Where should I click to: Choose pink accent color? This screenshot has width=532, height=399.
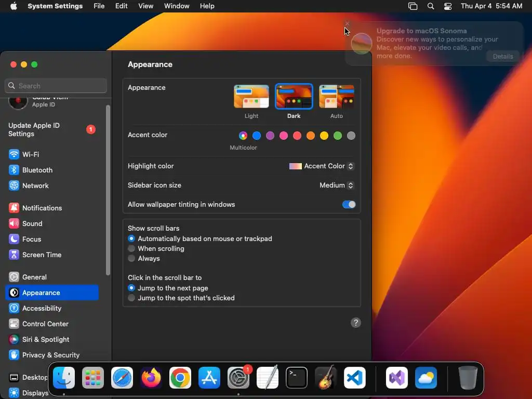[284, 136]
